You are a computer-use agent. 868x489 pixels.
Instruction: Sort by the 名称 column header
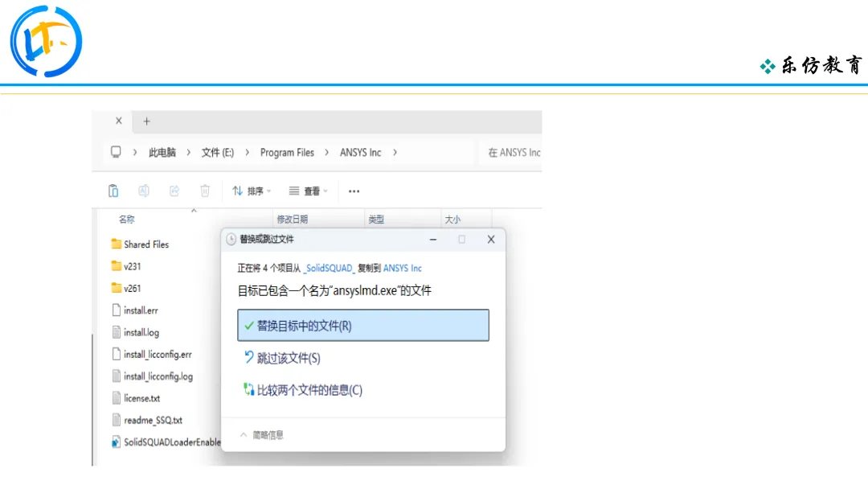coord(127,220)
